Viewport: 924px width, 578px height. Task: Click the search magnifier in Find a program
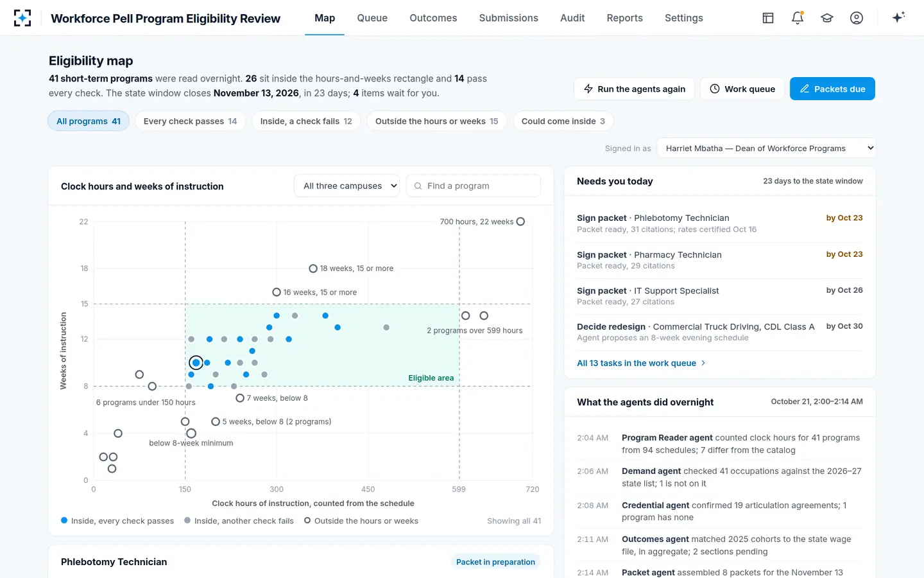coord(418,186)
